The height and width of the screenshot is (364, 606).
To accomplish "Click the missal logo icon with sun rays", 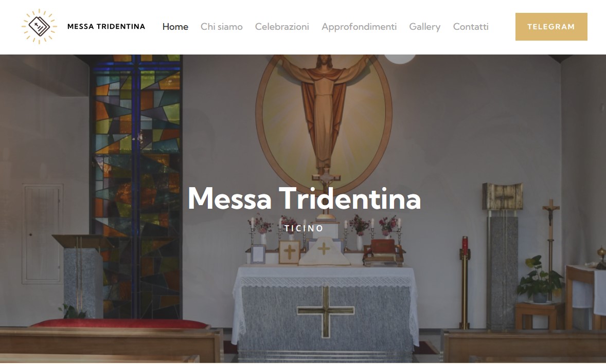I will (x=39, y=27).
